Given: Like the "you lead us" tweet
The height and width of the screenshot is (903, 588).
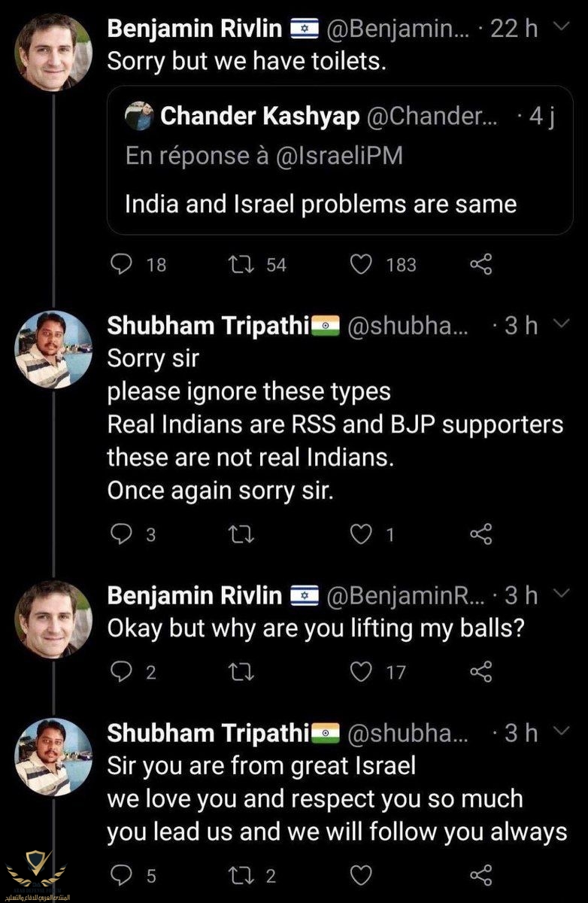Looking at the screenshot, I should coord(363,875).
